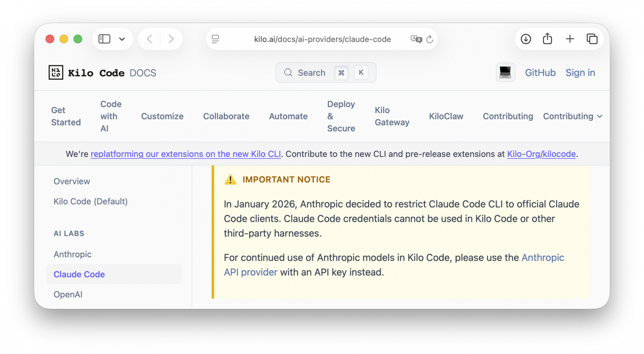The height and width of the screenshot is (354, 644).
Task: Open a new tab with plus icon
Action: tap(570, 39)
